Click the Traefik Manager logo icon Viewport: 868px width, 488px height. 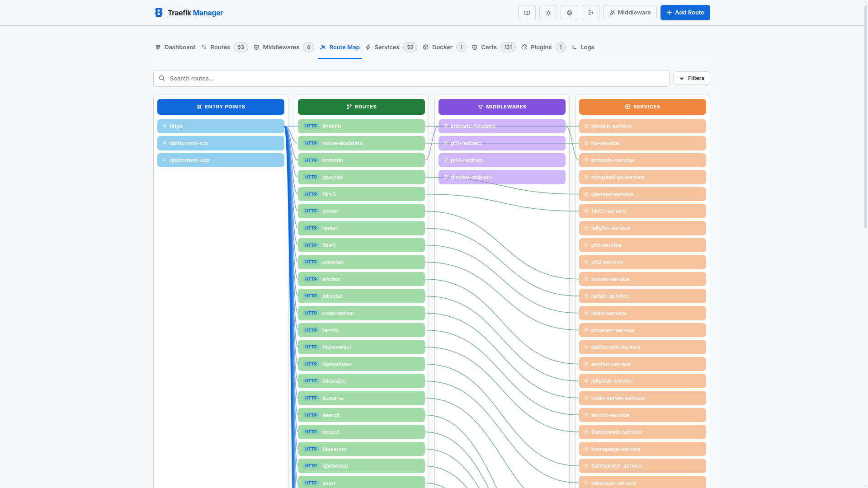tap(158, 13)
